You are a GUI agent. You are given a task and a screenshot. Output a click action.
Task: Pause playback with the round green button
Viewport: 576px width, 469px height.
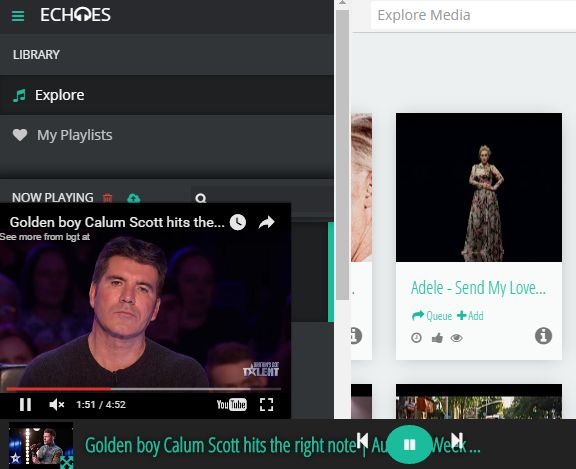click(409, 444)
